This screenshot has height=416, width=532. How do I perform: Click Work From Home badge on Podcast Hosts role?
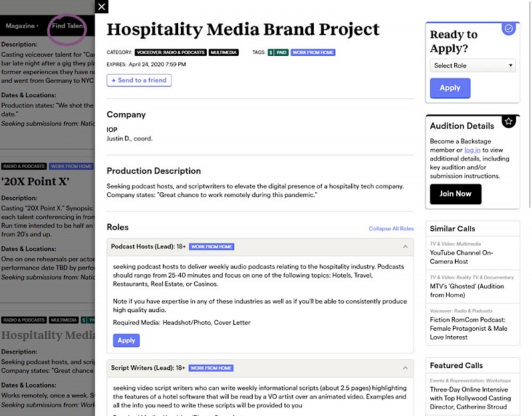tap(211, 246)
